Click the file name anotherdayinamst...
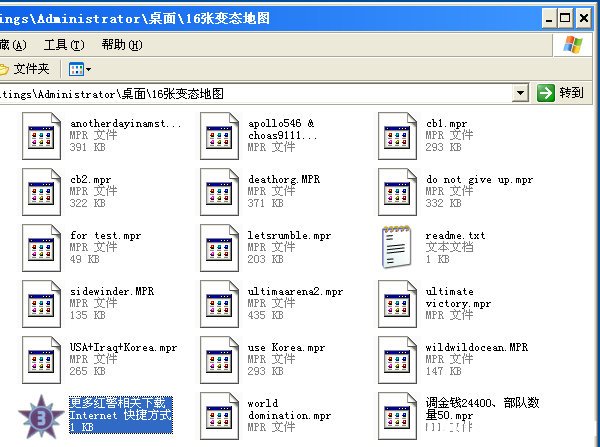 pyautogui.click(x=126, y=124)
